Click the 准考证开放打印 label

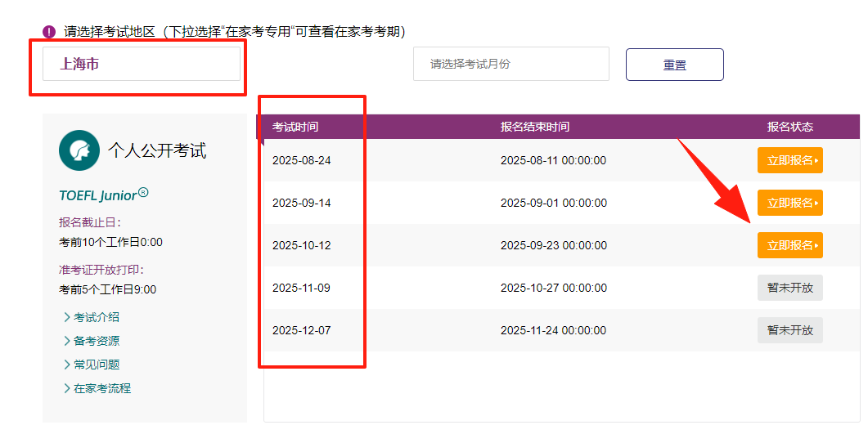click(x=101, y=270)
